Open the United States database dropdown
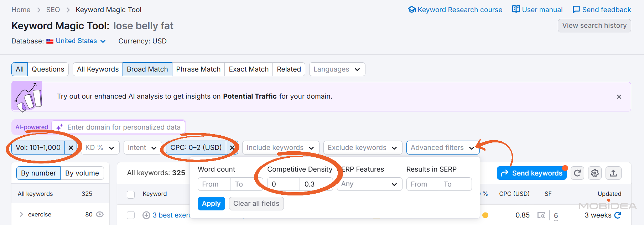 click(x=76, y=41)
